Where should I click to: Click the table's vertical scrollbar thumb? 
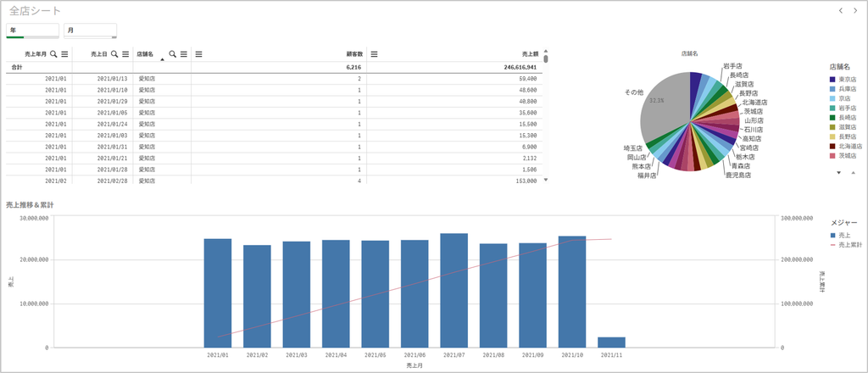click(x=546, y=58)
